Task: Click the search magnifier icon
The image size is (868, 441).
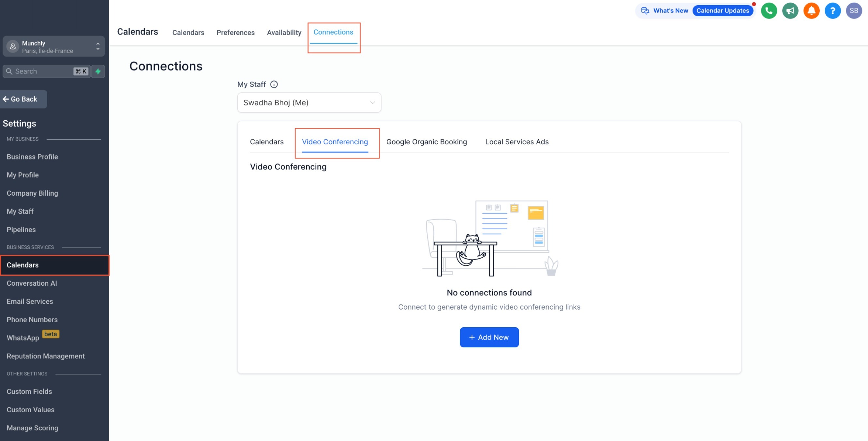Action: coord(9,71)
